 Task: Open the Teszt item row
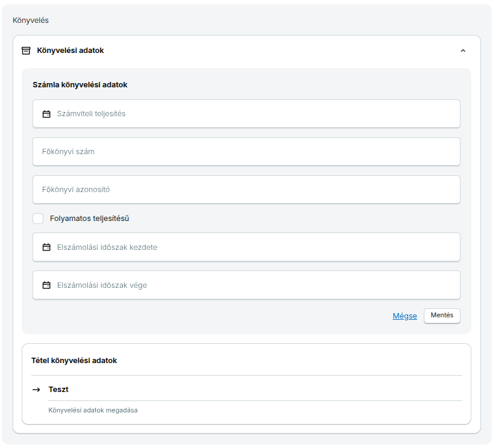point(58,390)
